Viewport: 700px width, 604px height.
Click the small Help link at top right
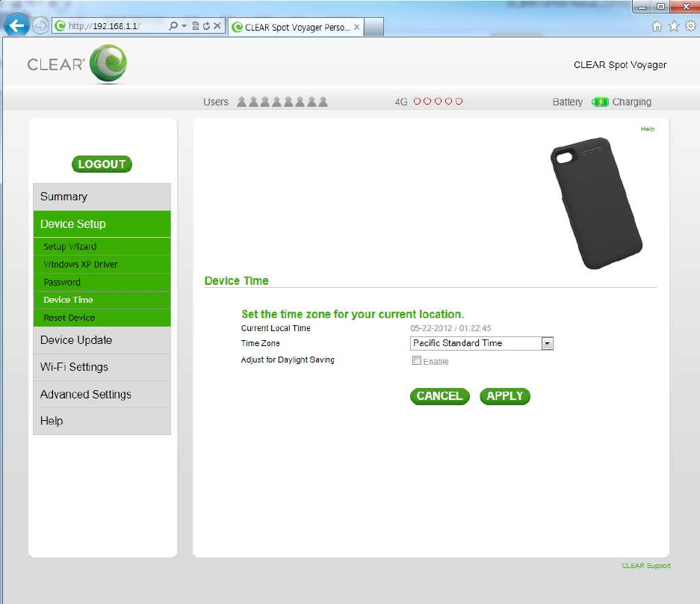[647, 129]
